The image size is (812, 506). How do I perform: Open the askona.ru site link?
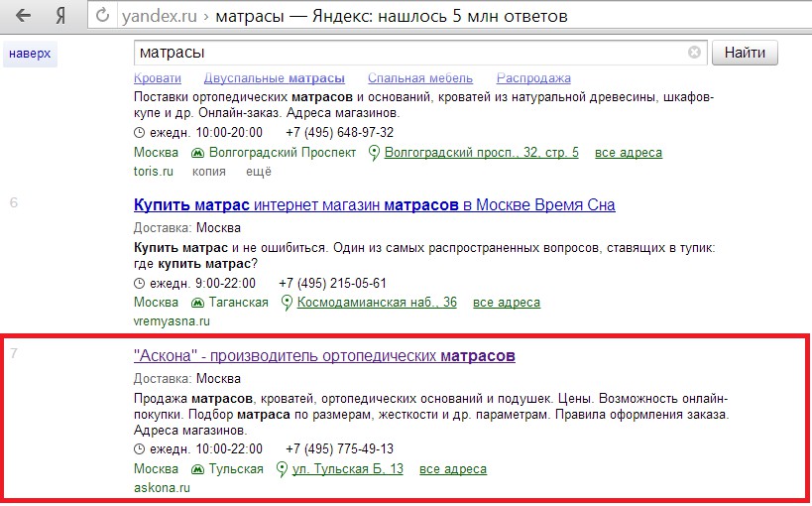(x=162, y=488)
